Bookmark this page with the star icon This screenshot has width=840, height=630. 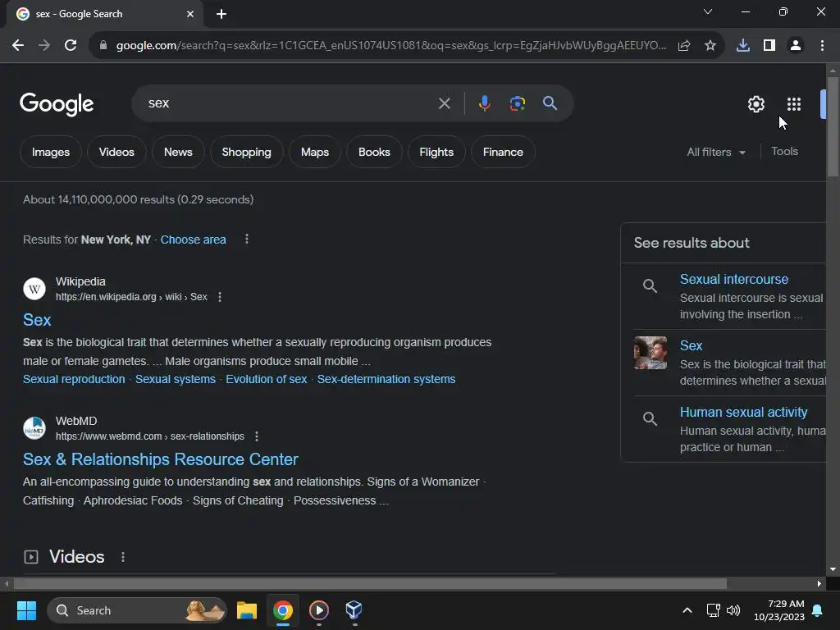[x=710, y=46]
